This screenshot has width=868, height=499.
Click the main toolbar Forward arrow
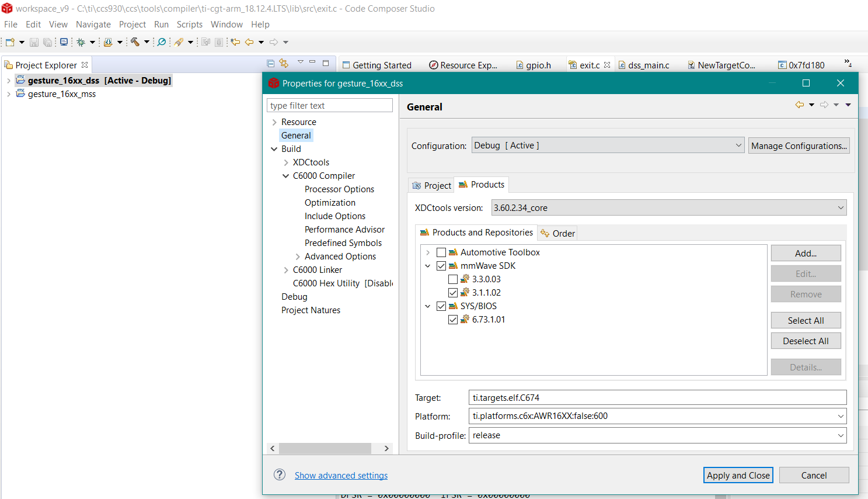(x=274, y=42)
